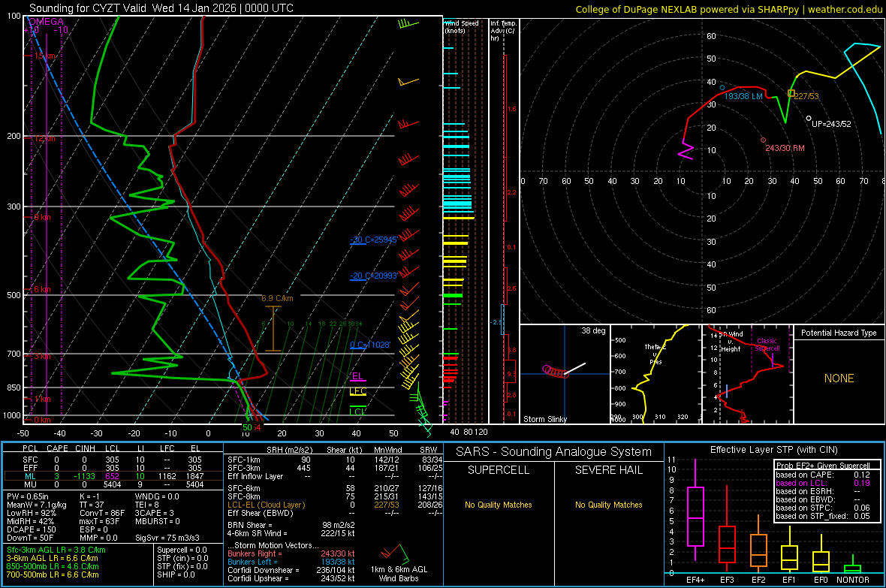Viewport: 886px width, 588px height.
Task: Click the 12 km height marker
Action: 44,138
